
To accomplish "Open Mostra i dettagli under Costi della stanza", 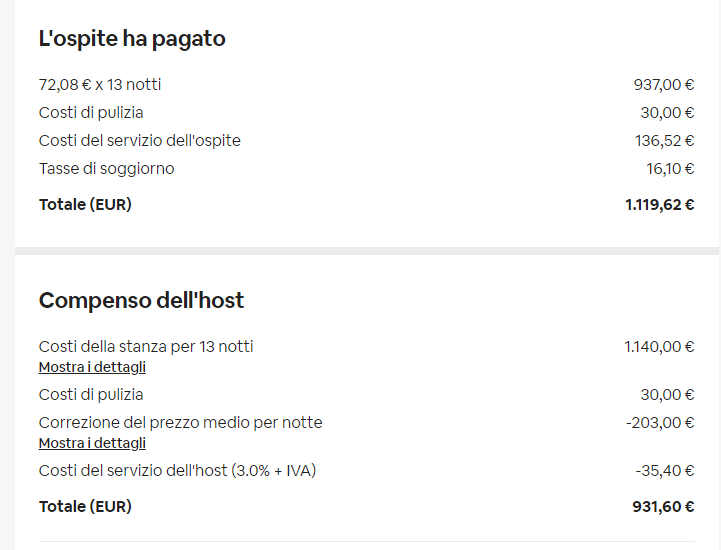I will [x=92, y=367].
